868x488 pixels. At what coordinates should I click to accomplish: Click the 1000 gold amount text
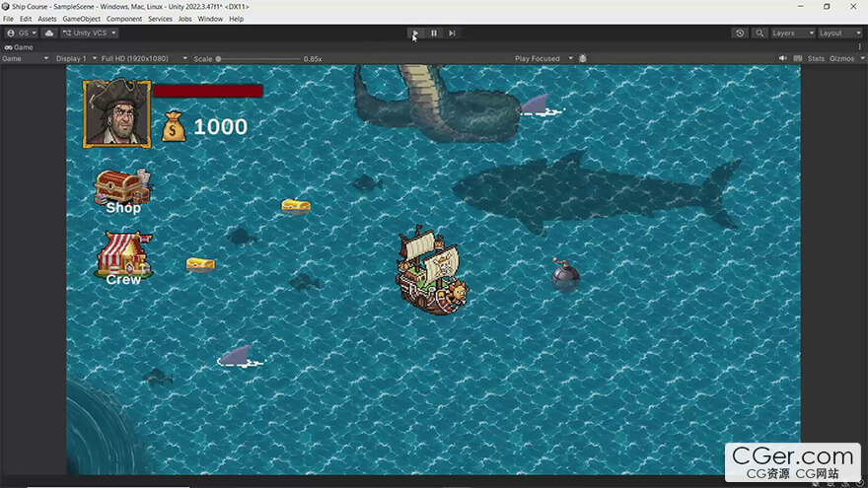(x=220, y=127)
